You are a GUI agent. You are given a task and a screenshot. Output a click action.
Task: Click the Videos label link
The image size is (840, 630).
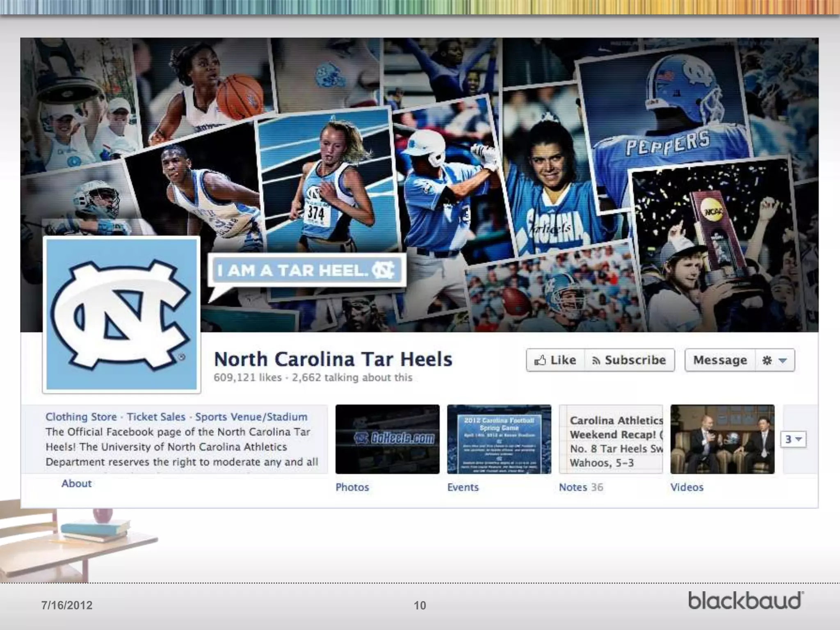[x=687, y=487]
